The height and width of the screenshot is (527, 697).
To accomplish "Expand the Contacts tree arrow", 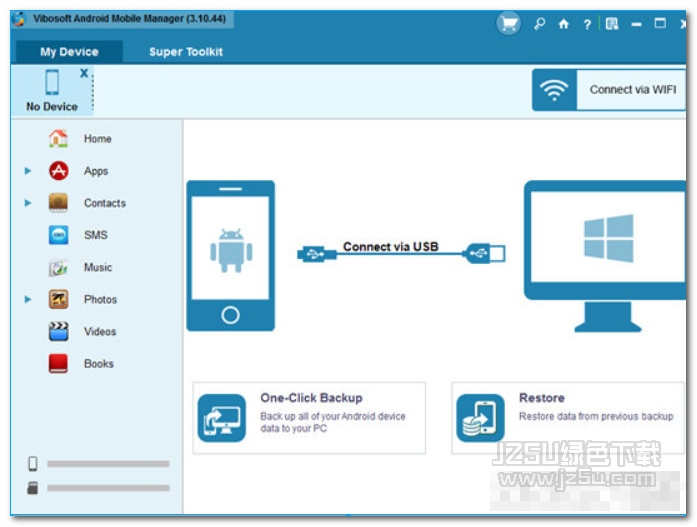I will 28,203.
